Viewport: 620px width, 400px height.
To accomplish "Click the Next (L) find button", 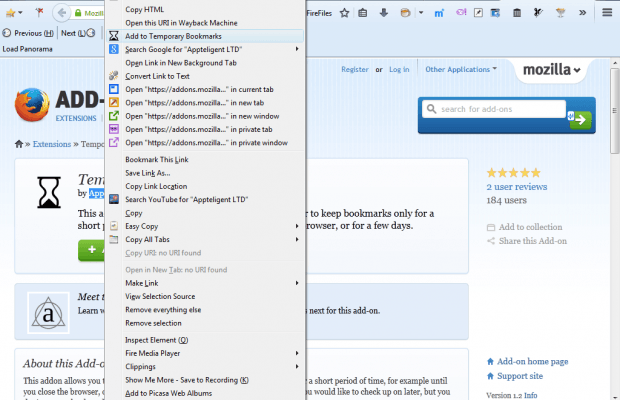I will [78, 33].
